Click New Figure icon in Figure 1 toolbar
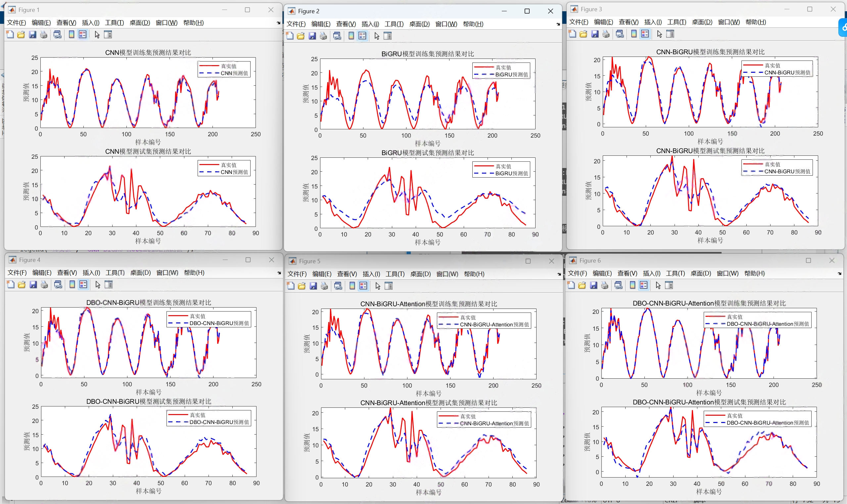Viewport: 847px width, 504px height. click(x=10, y=35)
